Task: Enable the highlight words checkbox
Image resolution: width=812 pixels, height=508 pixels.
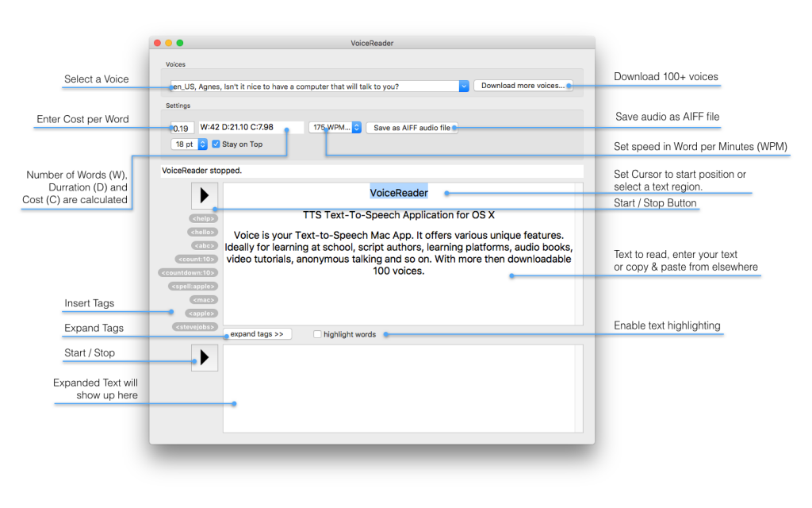Action: coord(317,334)
